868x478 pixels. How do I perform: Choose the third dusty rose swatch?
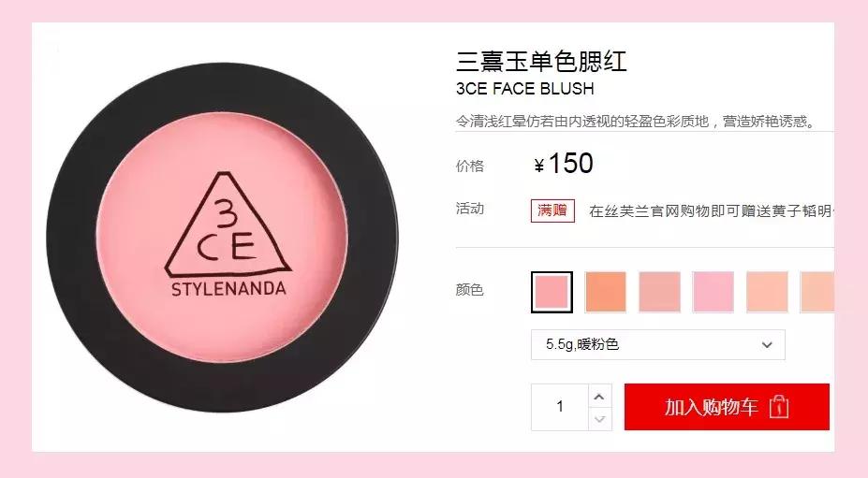[659, 292]
